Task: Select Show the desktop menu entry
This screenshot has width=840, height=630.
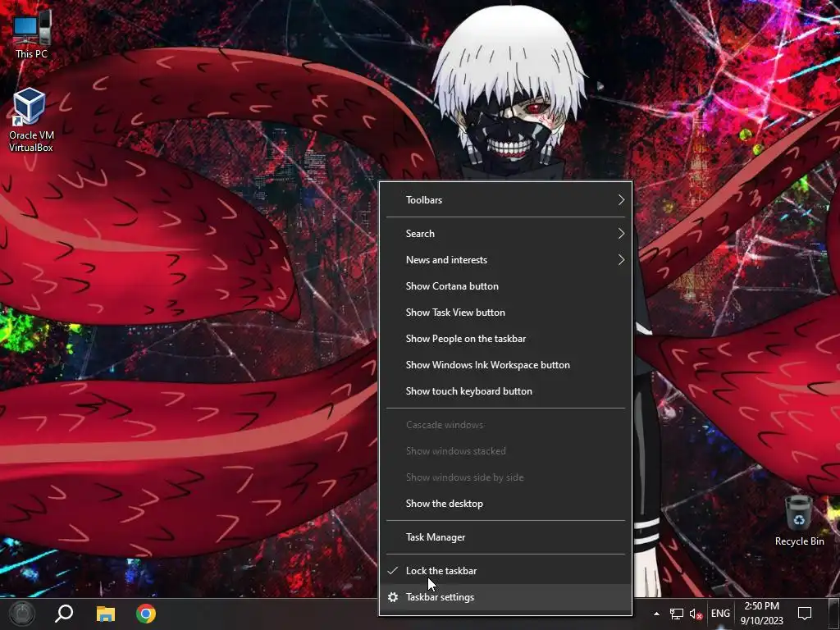Action: [505, 504]
